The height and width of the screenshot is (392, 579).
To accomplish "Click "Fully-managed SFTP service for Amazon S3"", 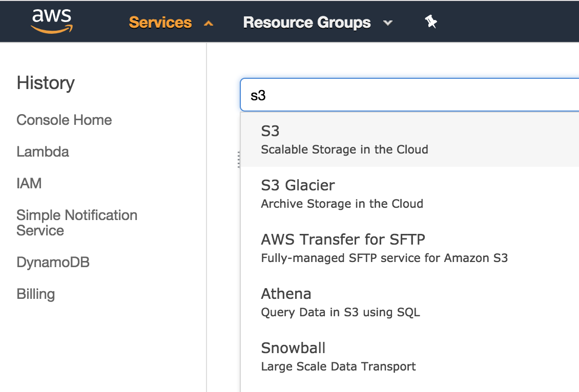I will (x=384, y=258).
